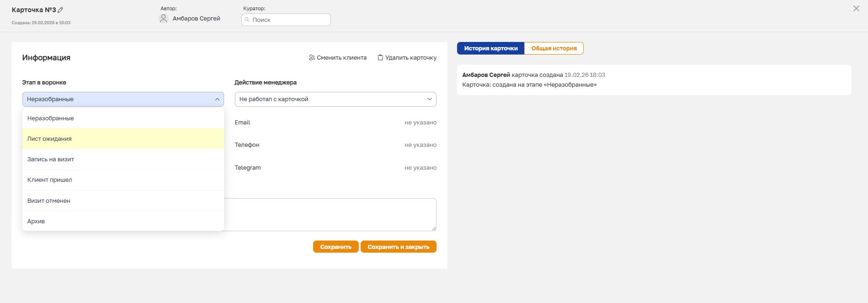Focus the Куратор search field
Viewport: 868px width, 303px height.
click(x=290, y=20)
